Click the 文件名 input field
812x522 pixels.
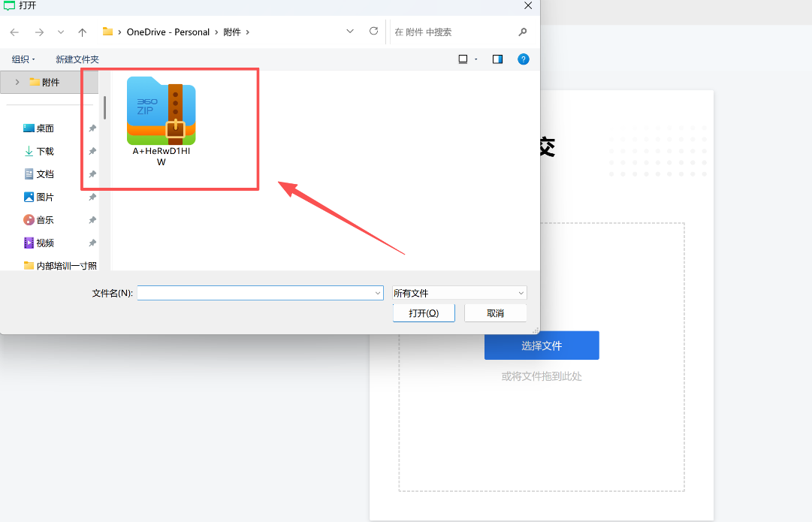pos(255,293)
